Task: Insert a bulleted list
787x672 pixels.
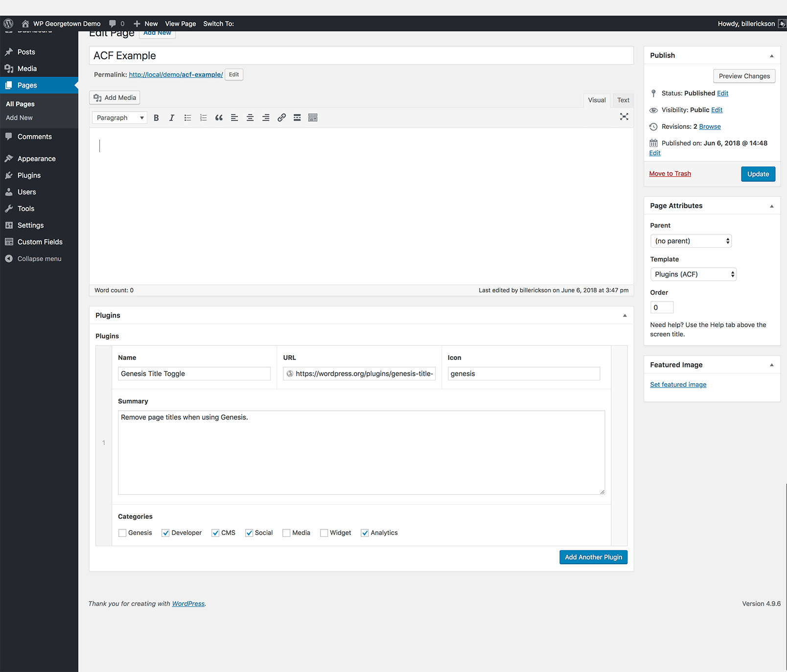Action: pos(187,117)
